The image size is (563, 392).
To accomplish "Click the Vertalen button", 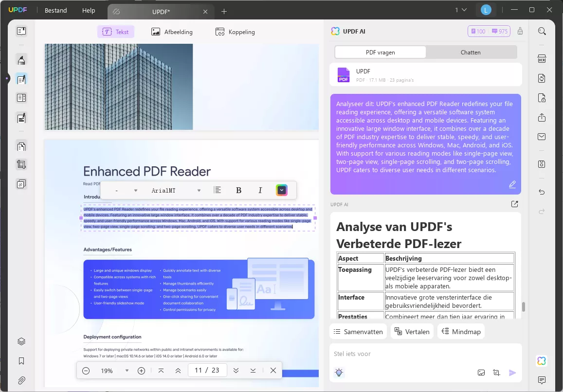I will tap(412, 332).
